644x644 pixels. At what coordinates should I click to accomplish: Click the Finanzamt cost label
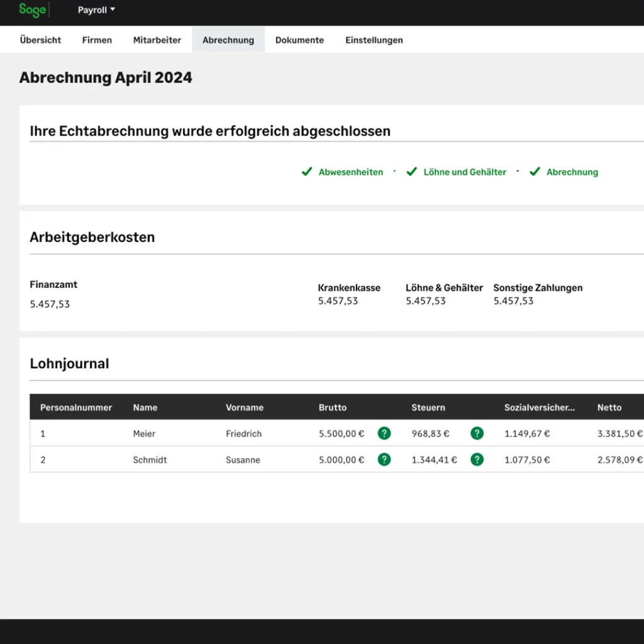[53, 285]
